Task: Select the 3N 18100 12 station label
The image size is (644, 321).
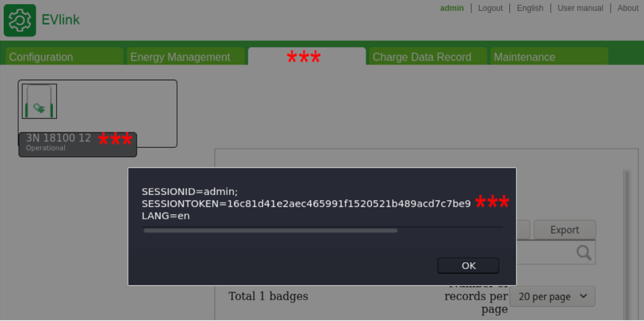Action: pyautogui.click(x=58, y=138)
